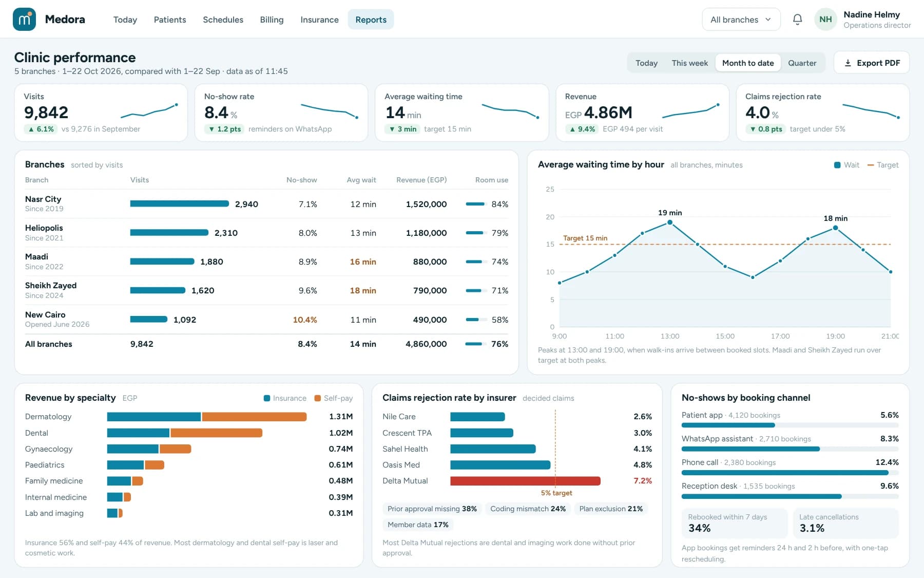Screen dimensions: 924x578
Task: Click the Nile Care insurer bar
Action: (477, 417)
